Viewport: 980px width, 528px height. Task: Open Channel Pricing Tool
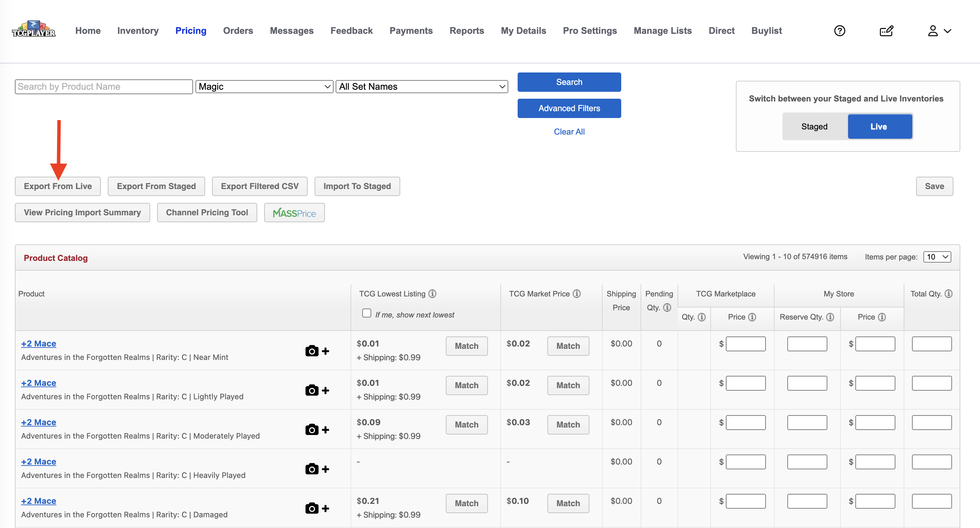coord(207,213)
